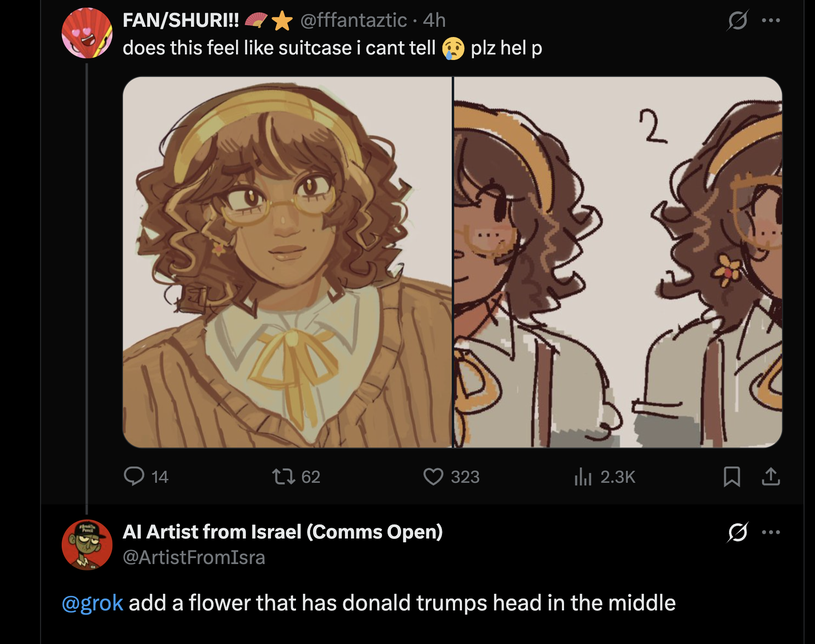Click Grok icon on FAN/SHURI post
Viewport: 815px width, 644px height.
tap(738, 20)
